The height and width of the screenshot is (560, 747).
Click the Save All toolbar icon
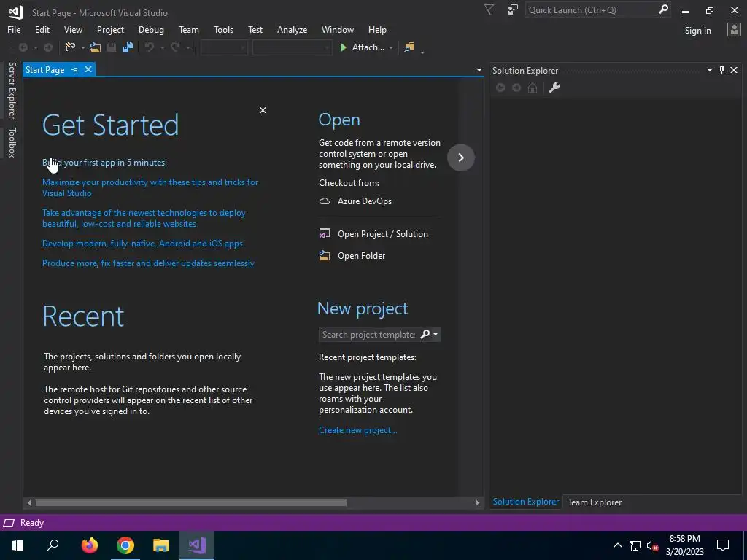127,47
